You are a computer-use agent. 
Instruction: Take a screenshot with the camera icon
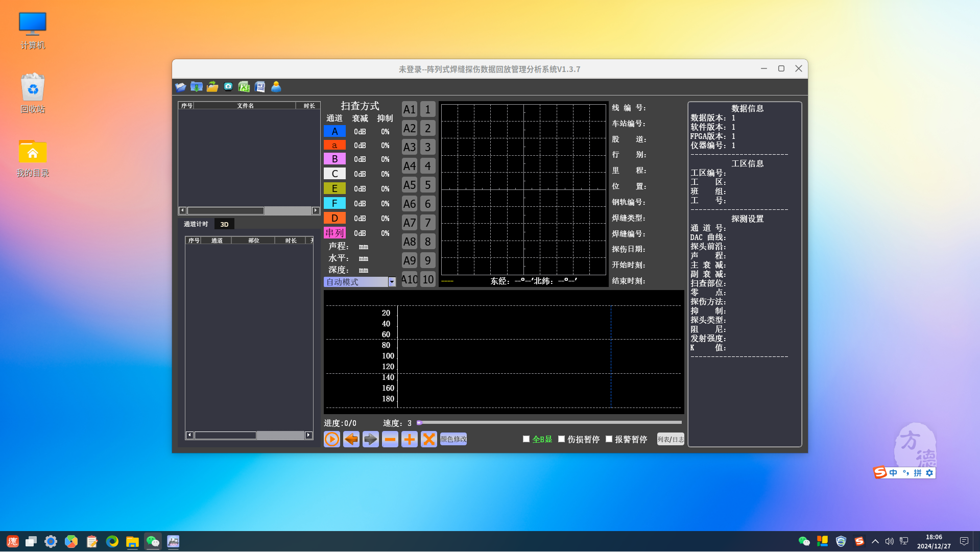coord(228,87)
